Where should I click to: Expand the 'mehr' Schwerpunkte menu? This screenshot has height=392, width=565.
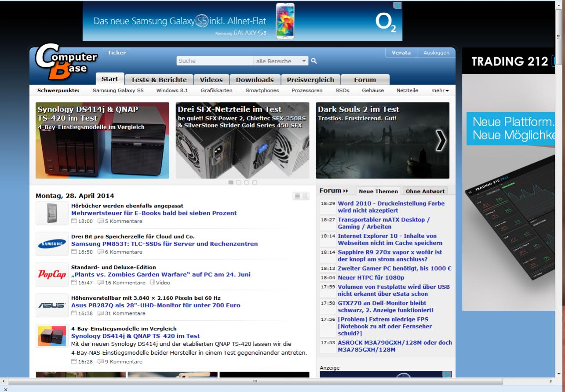[x=440, y=91]
